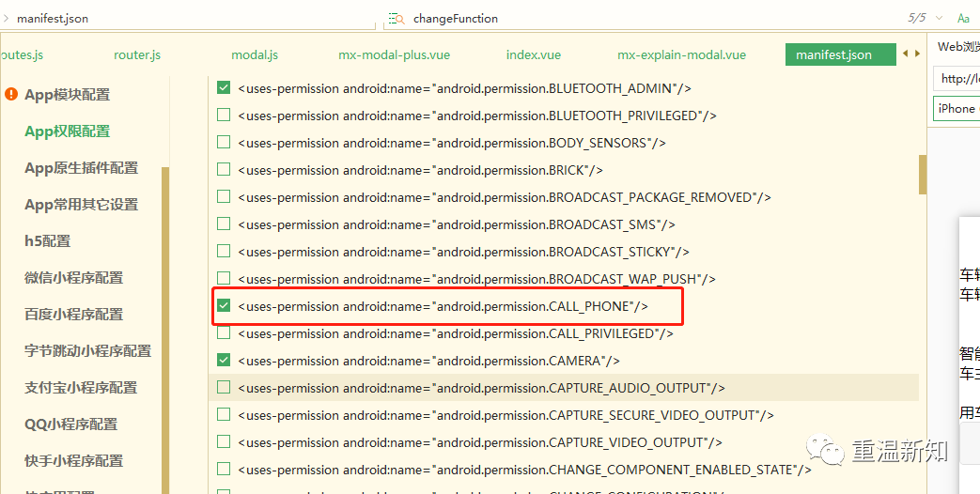Click the permissions list vertical scrollbar thumb

[922, 175]
